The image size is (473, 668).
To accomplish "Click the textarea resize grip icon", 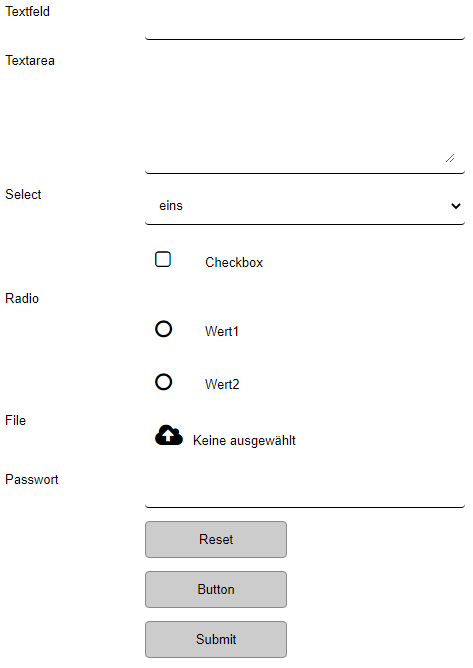I will (450, 158).
